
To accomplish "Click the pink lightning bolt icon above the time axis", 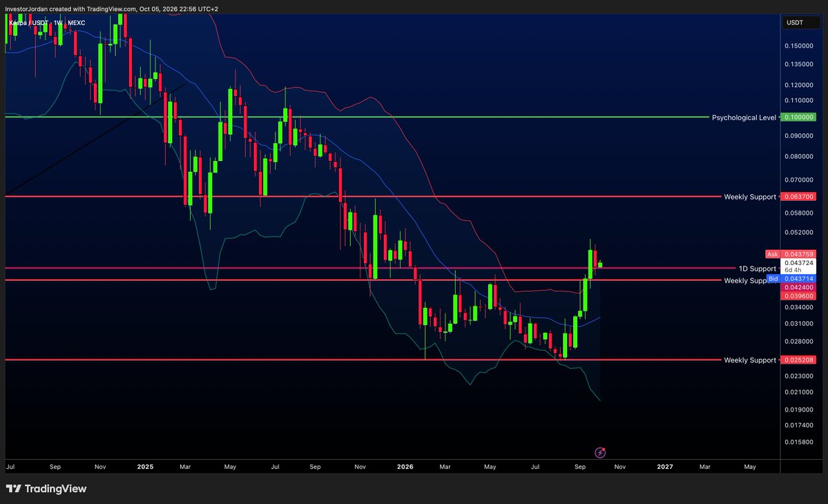I will (600, 452).
